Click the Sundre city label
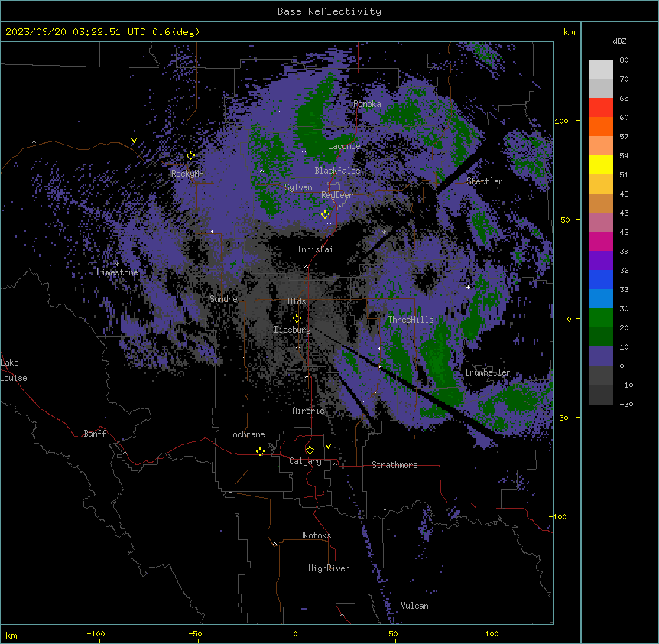The height and width of the screenshot is (644, 659). click(x=223, y=299)
